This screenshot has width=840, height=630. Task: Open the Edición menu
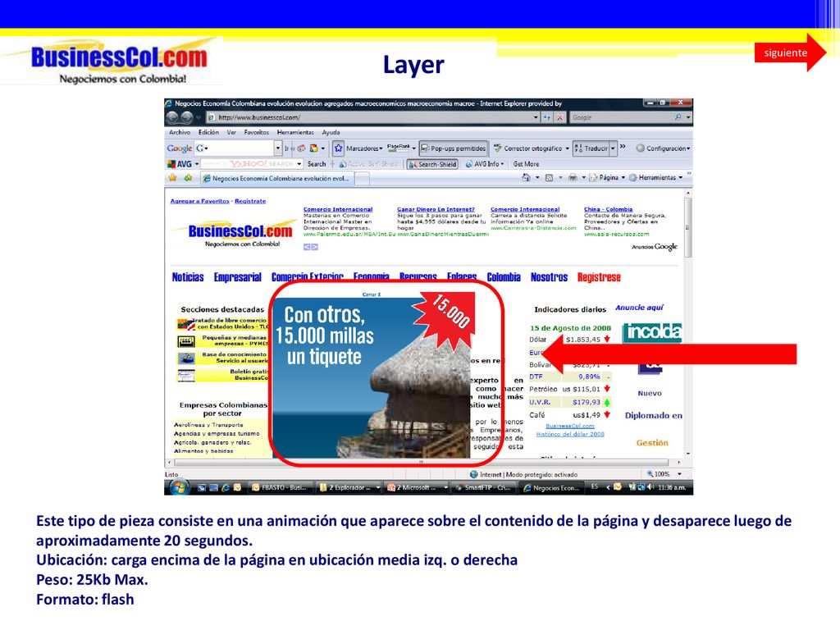(x=208, y=132)
